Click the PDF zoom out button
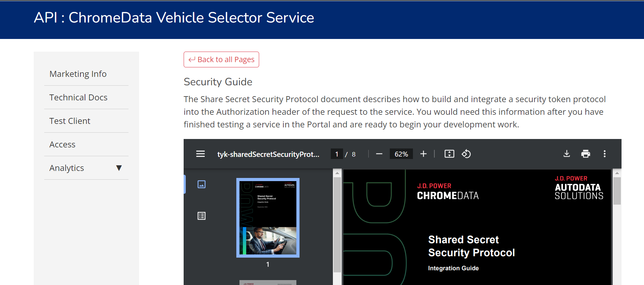 click(x=379, y=154)
